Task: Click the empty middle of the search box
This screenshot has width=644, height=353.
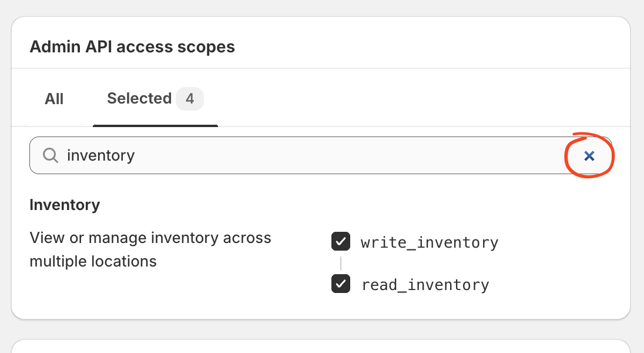Action: [349, 155]
